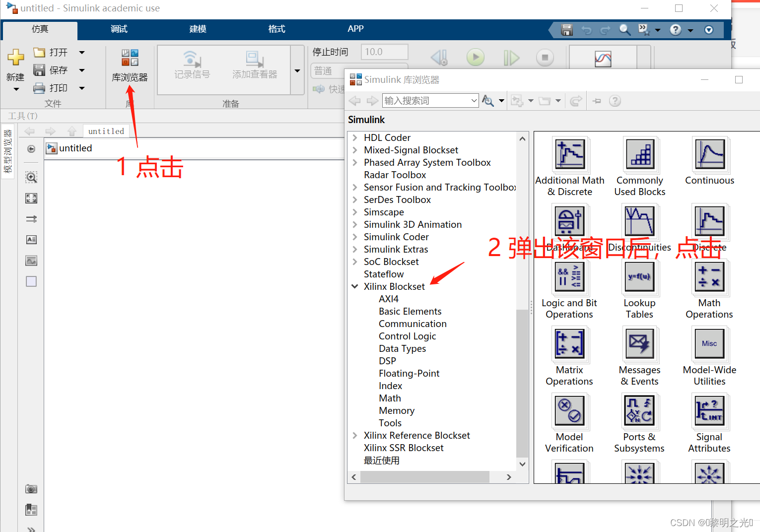This screenshot has height=532, width=760.
Task: Click the New (新建) model icon
Action: pos(15,58)
